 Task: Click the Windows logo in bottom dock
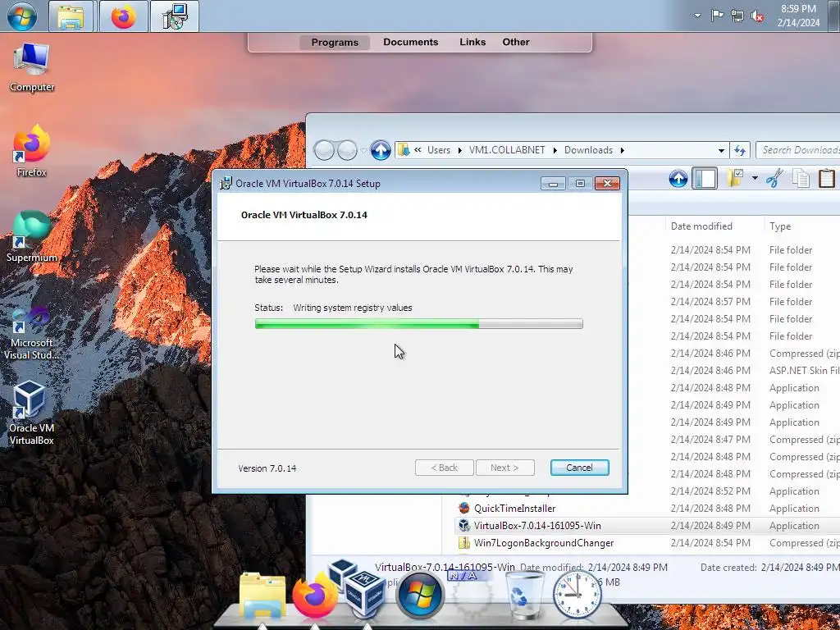coord(421,596)
